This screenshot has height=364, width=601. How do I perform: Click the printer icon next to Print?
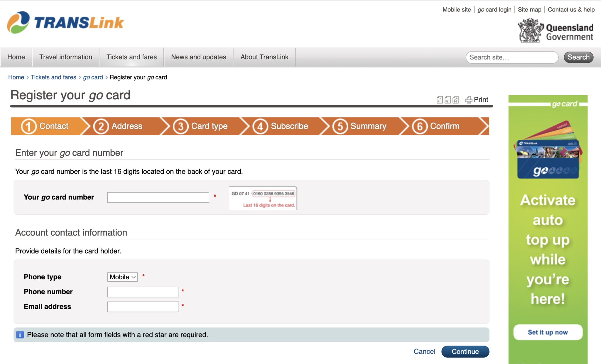pyautogui.click(x=469, y=100)
